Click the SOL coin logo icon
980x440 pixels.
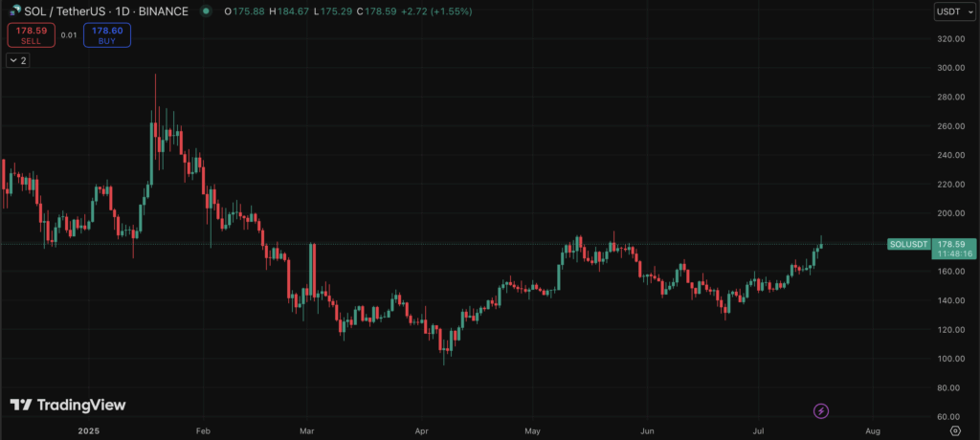click(x=15, y=11)
